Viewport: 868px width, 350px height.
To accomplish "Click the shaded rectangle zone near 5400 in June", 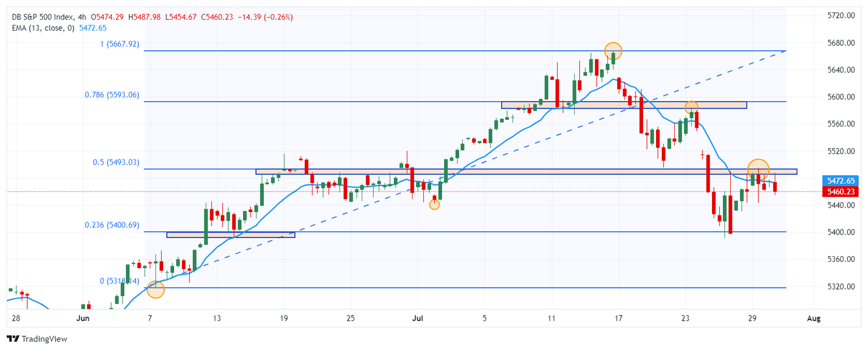I will click(x=231, y=235).
